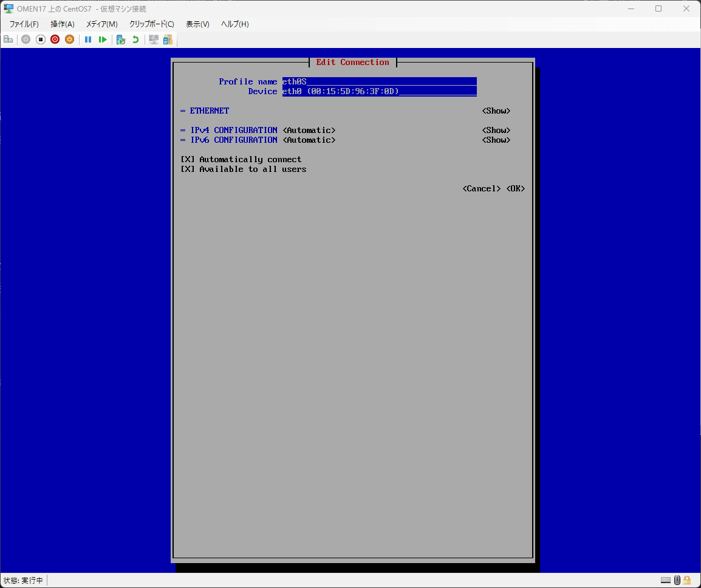Maximize the VM connection window

pyautogui.click(x=658, y=9)
